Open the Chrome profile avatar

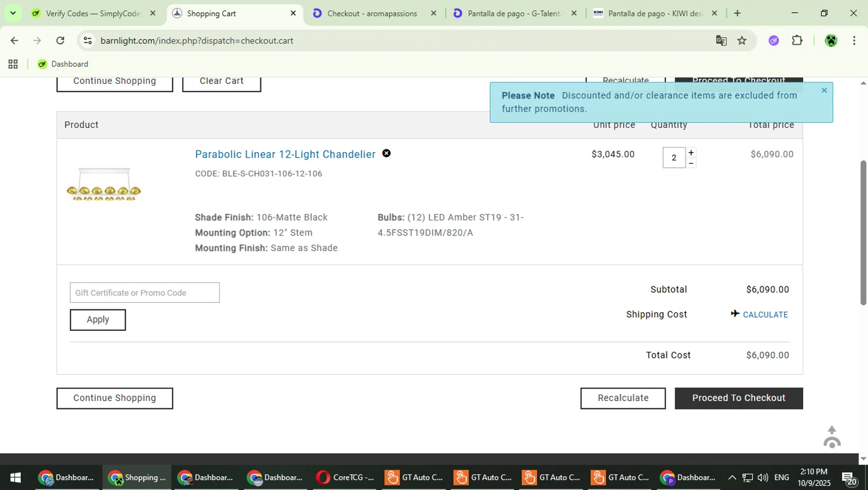(x=831, y=40)
